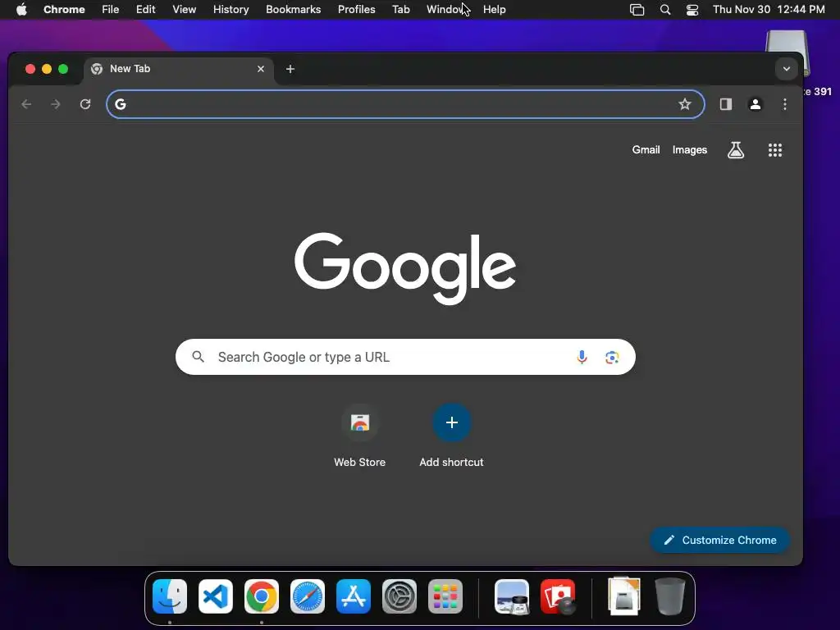The width and height of the screenshot is (840, 630).
Task: Click the back navigation arrow
Action: pos(26,104)
